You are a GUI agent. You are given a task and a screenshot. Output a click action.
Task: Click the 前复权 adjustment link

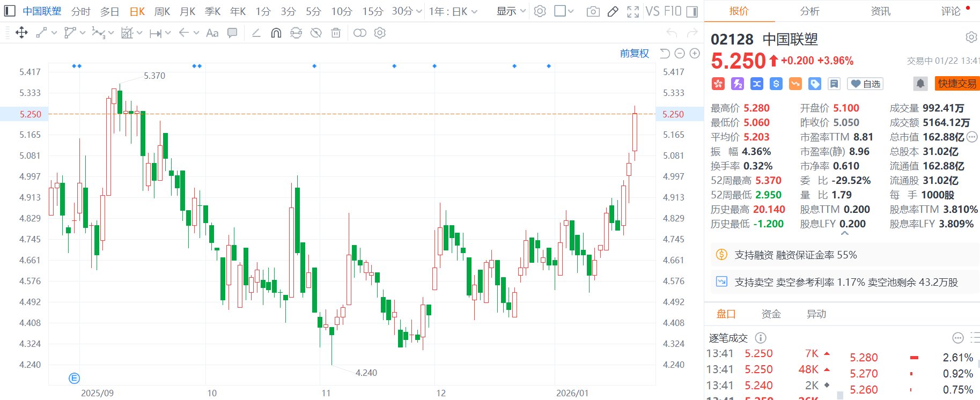click(634, 54)
